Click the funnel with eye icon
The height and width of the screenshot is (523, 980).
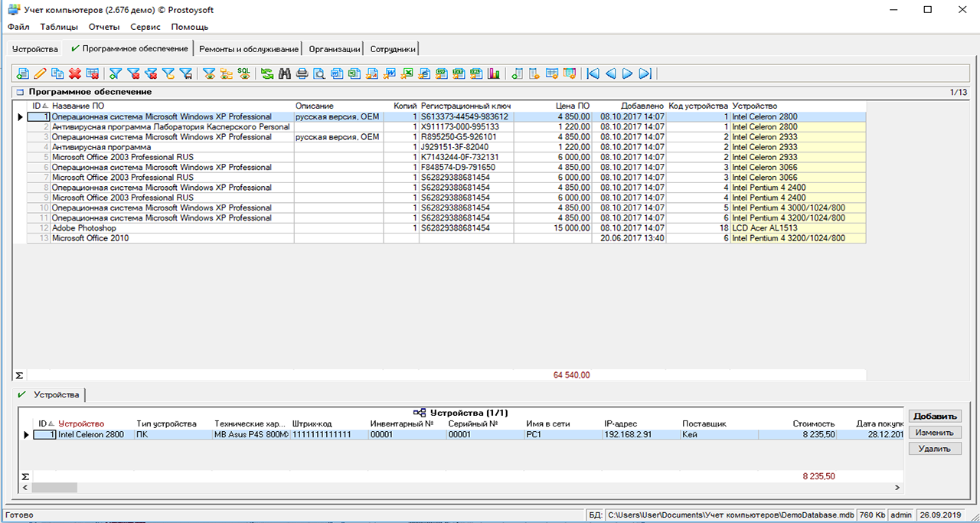[208, 74]
